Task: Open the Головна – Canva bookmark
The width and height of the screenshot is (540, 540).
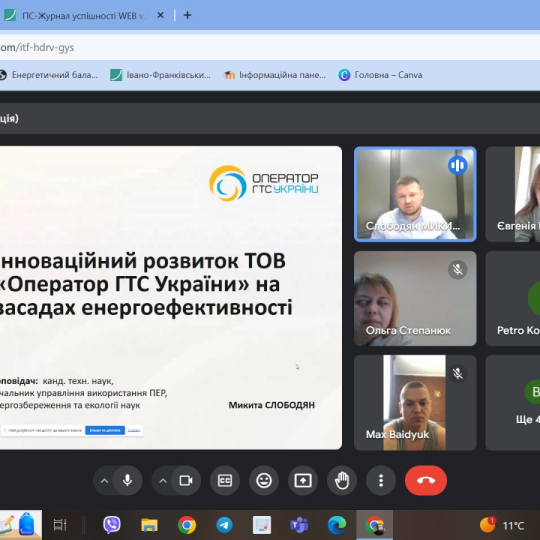Action: (380, 75)
